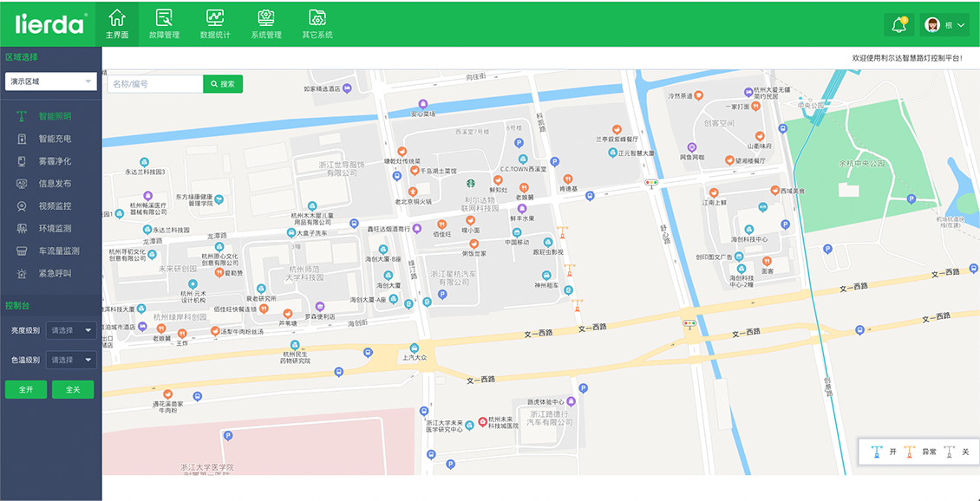Open the 亮度级别 brightness level dropdown
Image resolution: width=980 pixels, height=501 pixels.
[71, 330]
